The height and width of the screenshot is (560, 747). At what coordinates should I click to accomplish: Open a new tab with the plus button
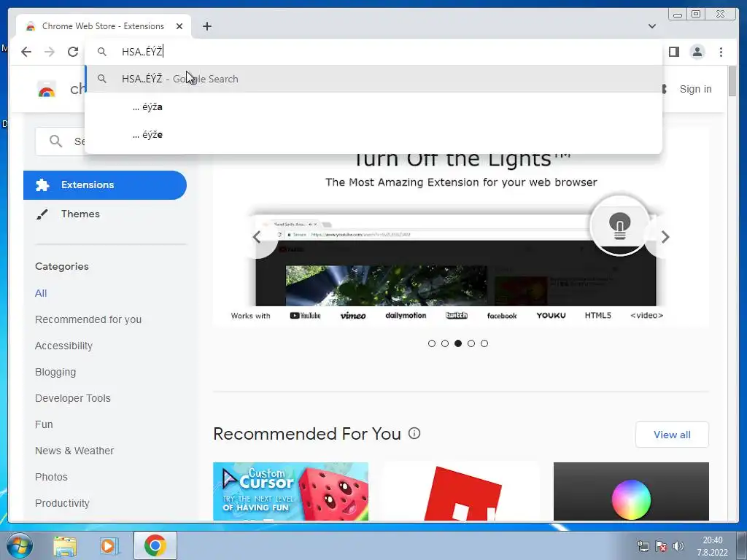pyautogui.click(x=206, y=26)
